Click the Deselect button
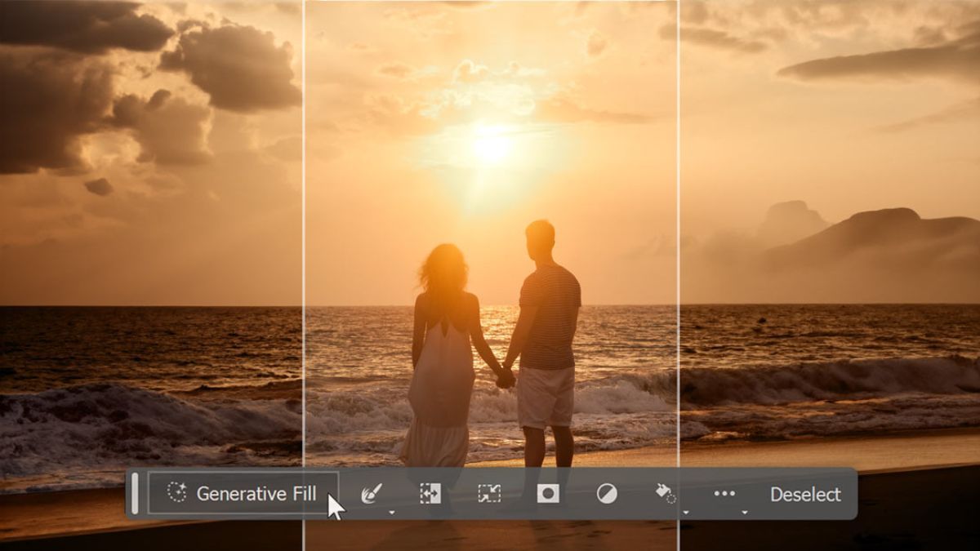Image resolution: width=980 pixels, height=551 pixels. (x=805, y=494)
